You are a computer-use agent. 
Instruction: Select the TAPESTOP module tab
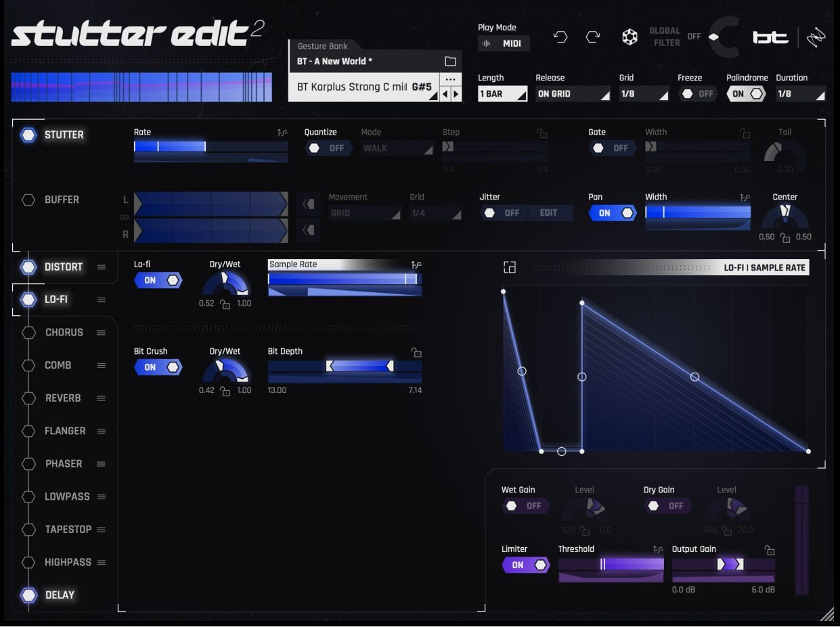click(x=68, y=530)
